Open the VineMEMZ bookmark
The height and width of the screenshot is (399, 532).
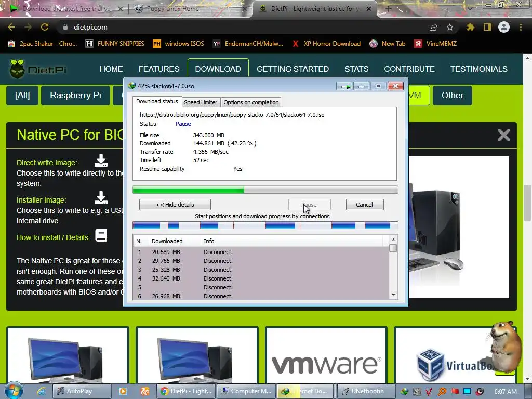point(435,44)
